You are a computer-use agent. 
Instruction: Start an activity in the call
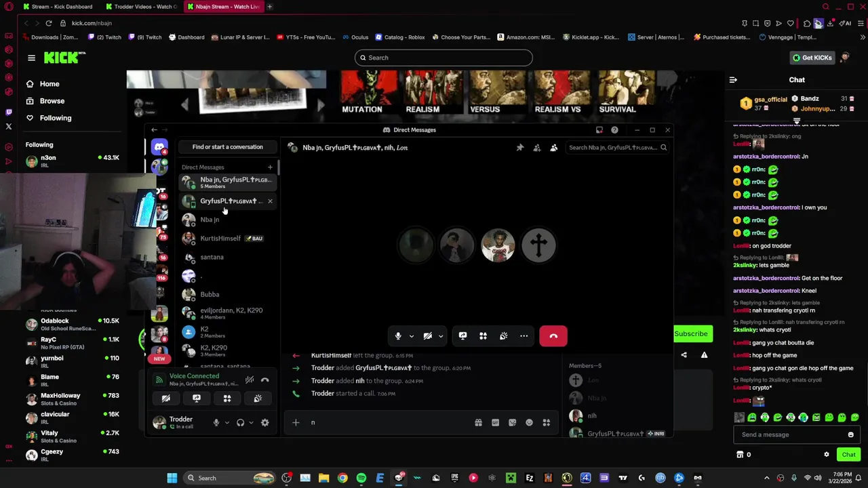(x=483, y=336)
